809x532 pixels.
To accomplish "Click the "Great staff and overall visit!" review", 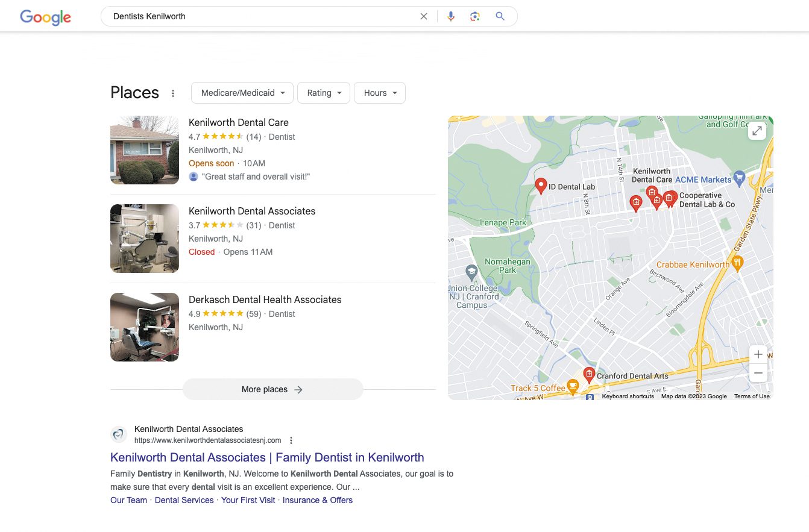I will [256, 177].
